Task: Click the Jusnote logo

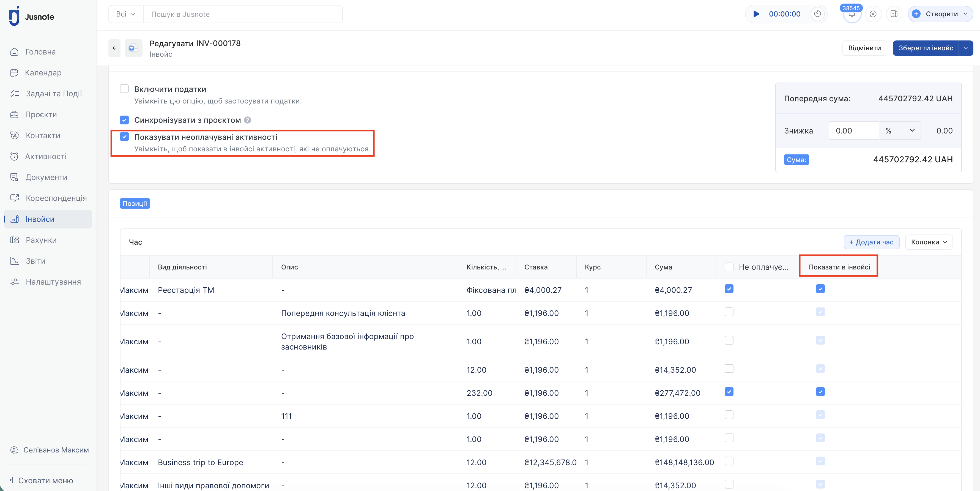Action: (x=32, y=16)
